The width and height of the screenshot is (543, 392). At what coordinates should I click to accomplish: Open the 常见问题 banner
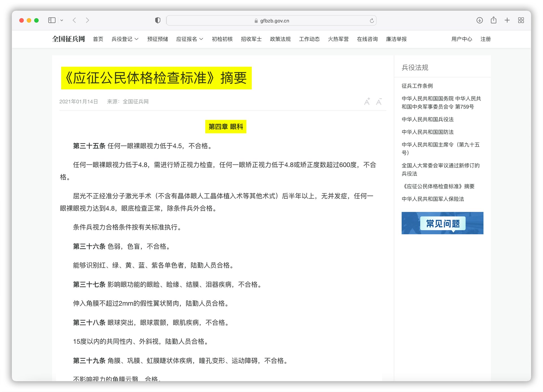(443, 223)
